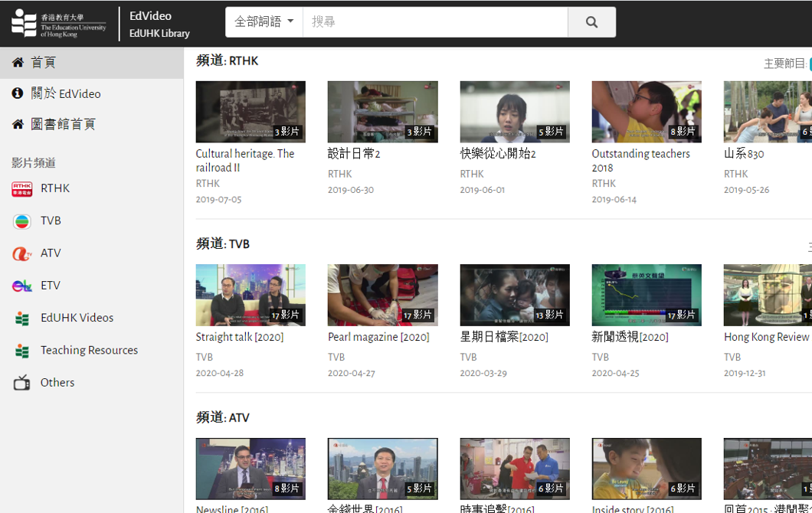
Task: Open Cultural heritage railroad II thumbnail
Action: [x=250, y=112]
